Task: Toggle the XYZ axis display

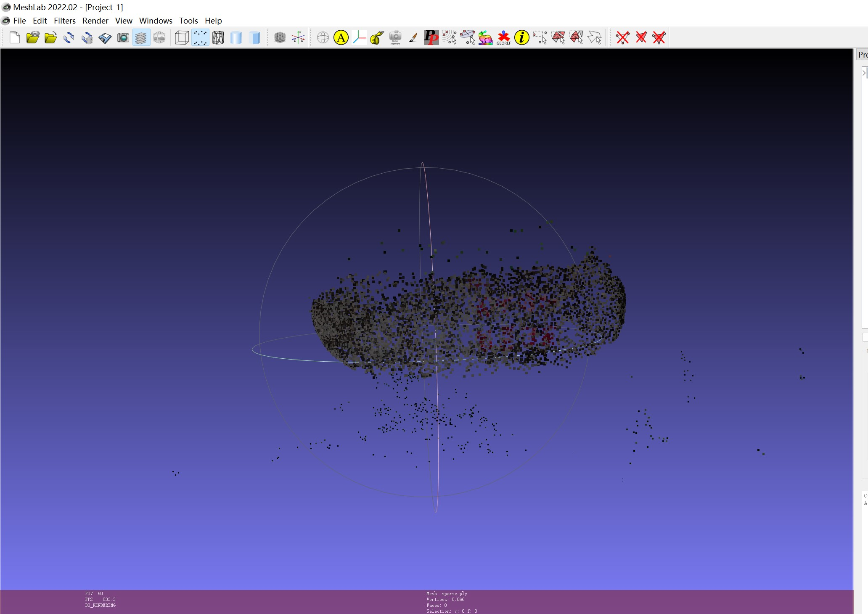Action: tap(298, 37)
